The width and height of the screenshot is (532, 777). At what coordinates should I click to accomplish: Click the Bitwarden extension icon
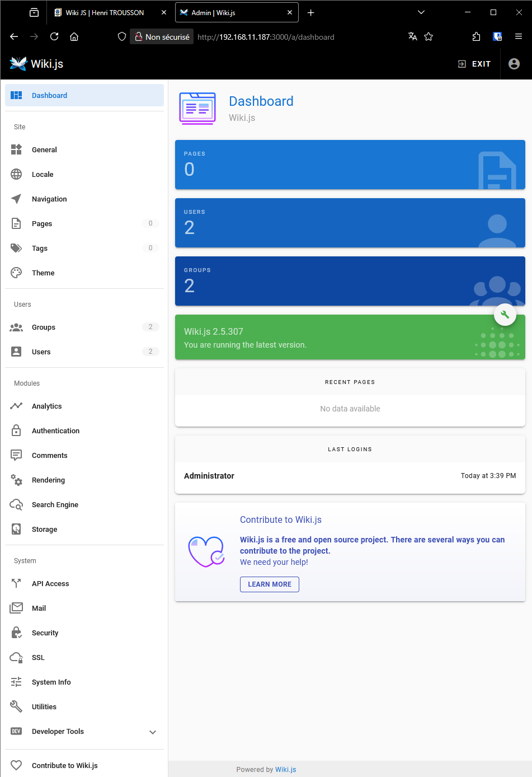click(x=497, y=36)
